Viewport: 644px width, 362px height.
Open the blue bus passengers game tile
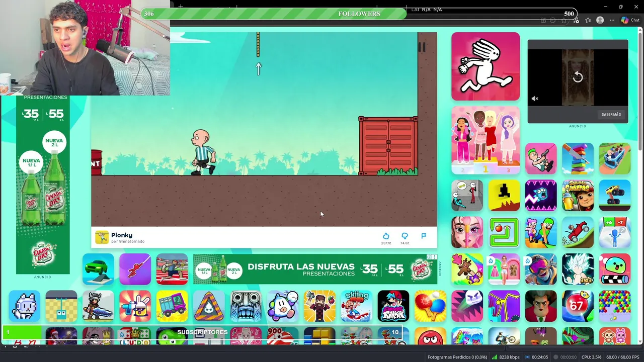(x=615, y=158)
